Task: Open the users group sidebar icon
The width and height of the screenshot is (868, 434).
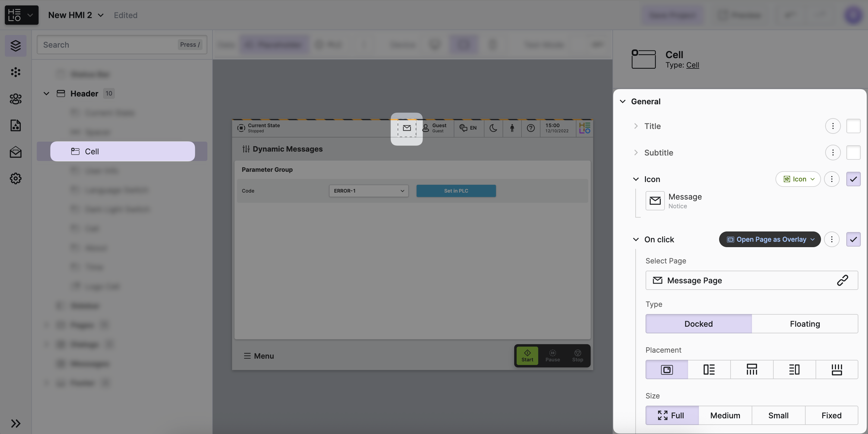Action: (15, 99)
